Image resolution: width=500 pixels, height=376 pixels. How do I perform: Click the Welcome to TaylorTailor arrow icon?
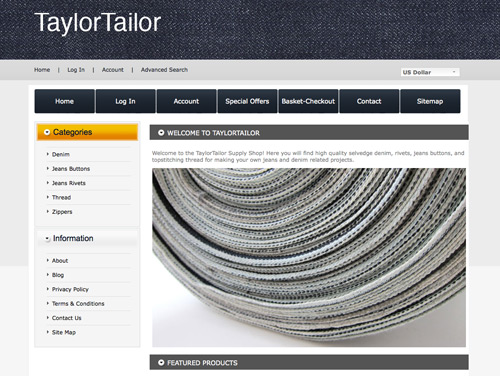161,133
